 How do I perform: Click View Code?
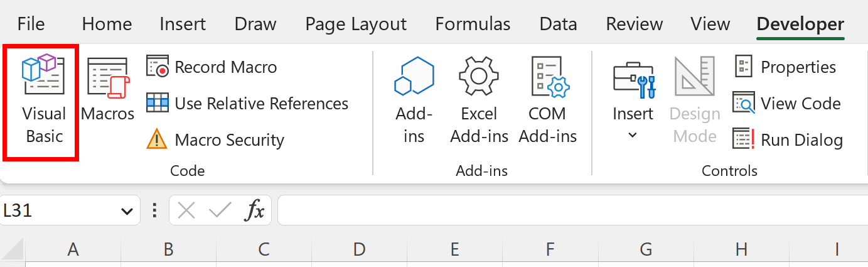click(x=787, y=103)
